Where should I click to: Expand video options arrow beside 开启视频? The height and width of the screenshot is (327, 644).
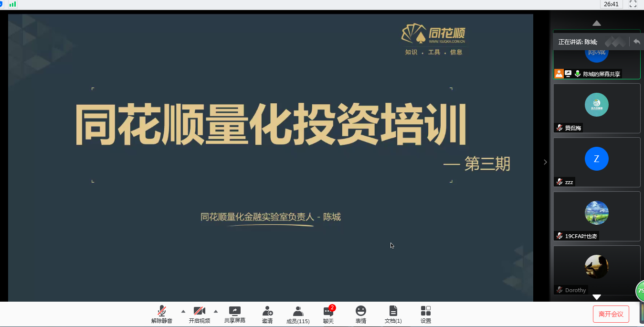pyautogui.click(x=216, y=311)
